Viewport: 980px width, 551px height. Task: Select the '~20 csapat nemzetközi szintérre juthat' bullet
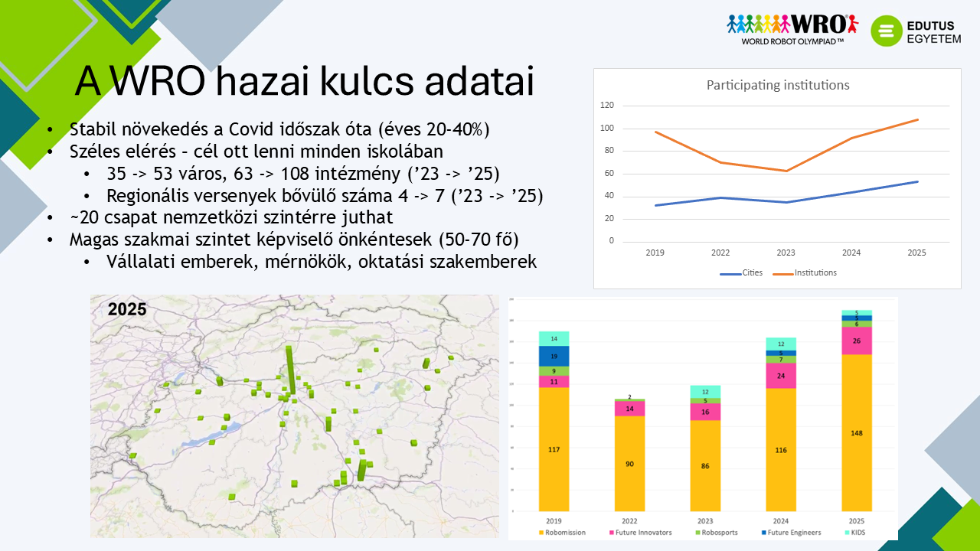(x=231, y=217)
